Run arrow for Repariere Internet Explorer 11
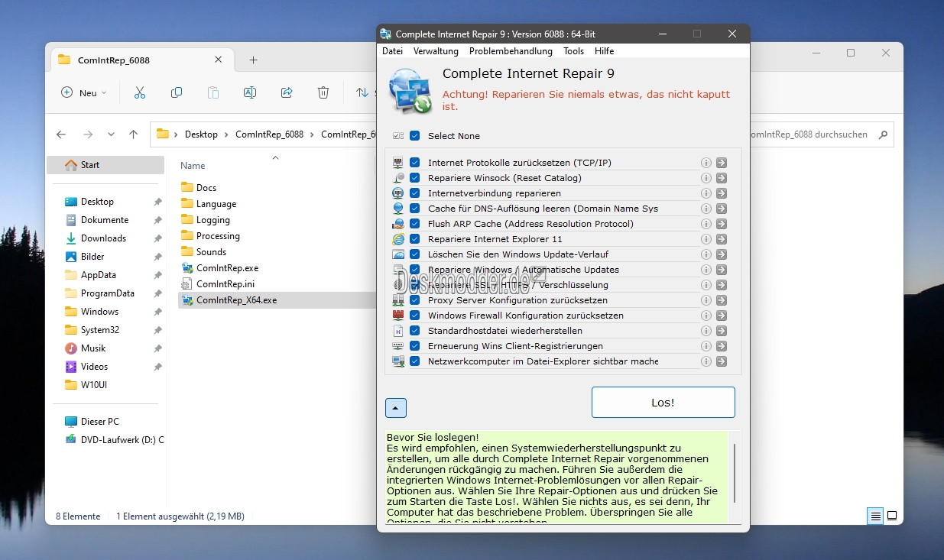Viewport: 944px width, 560px height. pyautogui.click(x=722, y=239)
